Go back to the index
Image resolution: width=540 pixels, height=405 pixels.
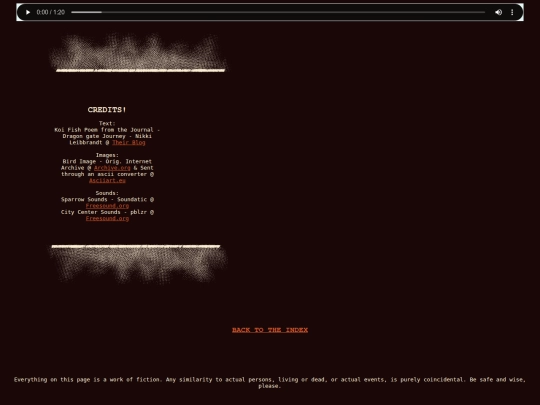click(270, 330)
